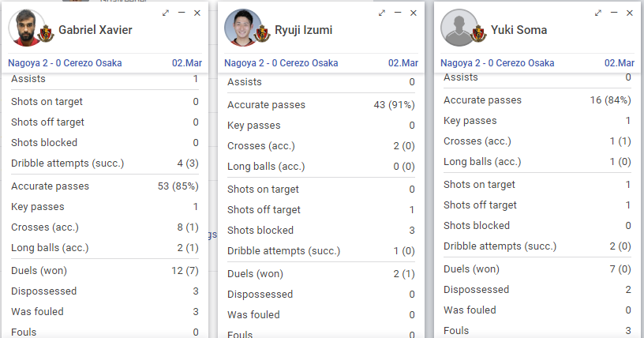Click Ryuji Izumi's player photo
Image resolution: width=644 pixels, height=338 pixels.
(x=242, y=28)
